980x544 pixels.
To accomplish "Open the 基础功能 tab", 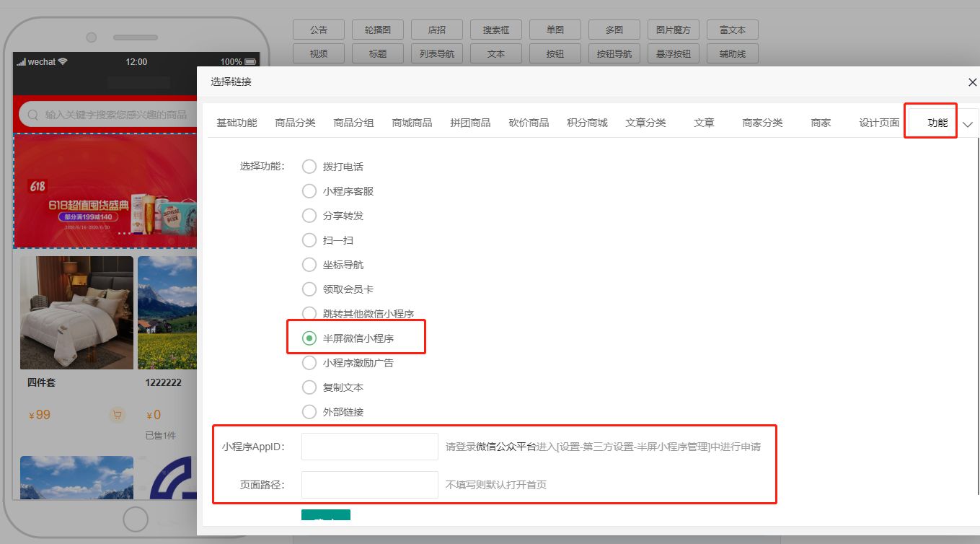I will tap(237, 123).
